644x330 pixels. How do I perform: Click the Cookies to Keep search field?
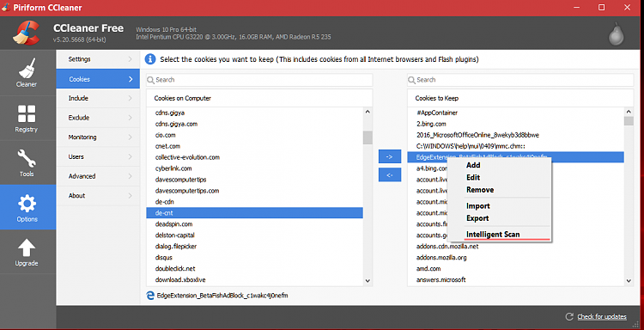[520, 80]
